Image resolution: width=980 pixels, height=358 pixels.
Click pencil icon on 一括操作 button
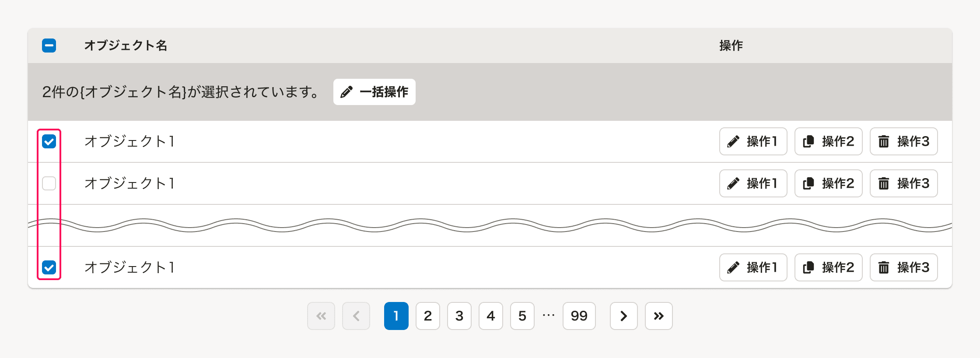coord(346,92)
